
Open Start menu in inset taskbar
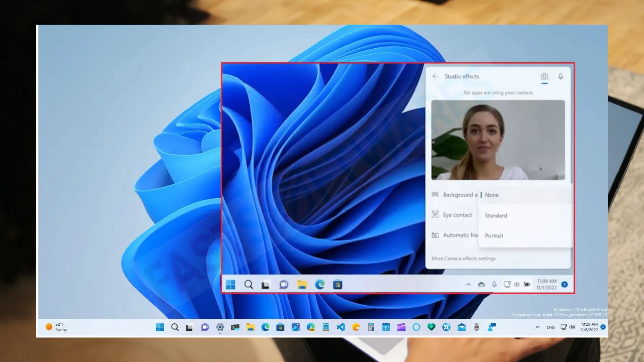pyautogui.click(x=231, y=285)
